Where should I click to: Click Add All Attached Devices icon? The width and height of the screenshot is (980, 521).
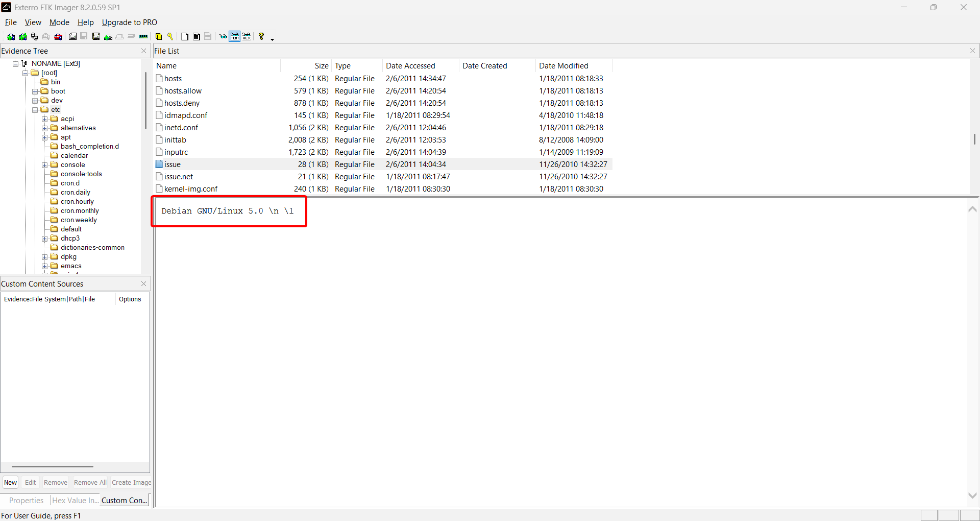tap(23, 37)
